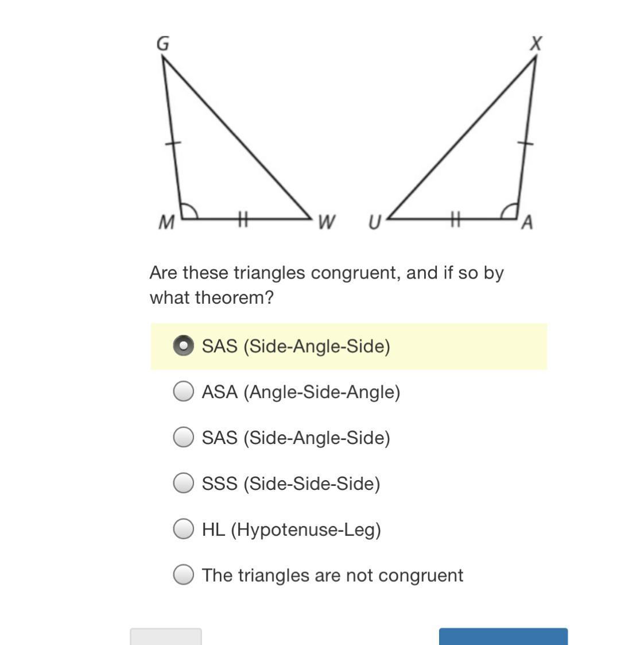Pick the SSS (Side-Side-Side) radio button
This screenshot has width=644, height=645.
click(x=183, y=483)
